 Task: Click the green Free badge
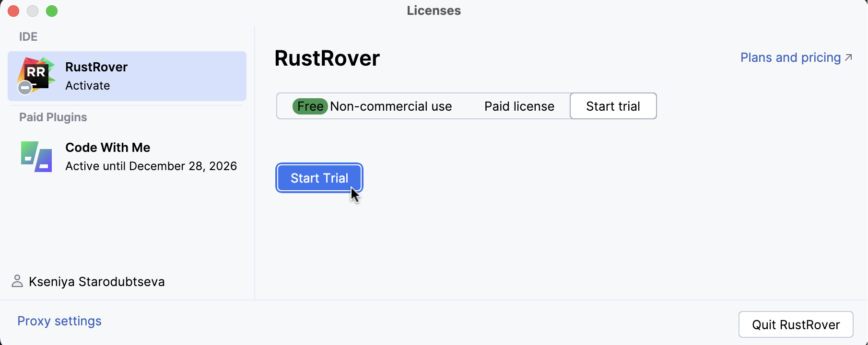(x=310, y=106)
